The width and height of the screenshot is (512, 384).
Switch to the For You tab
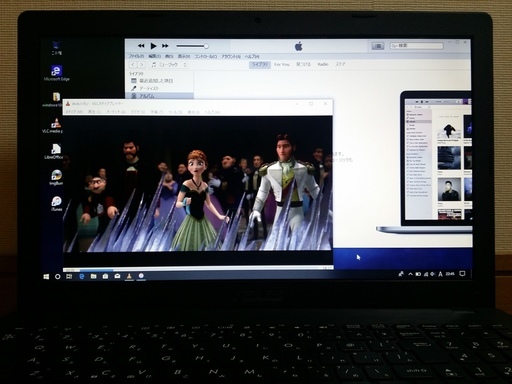(282, 64)
